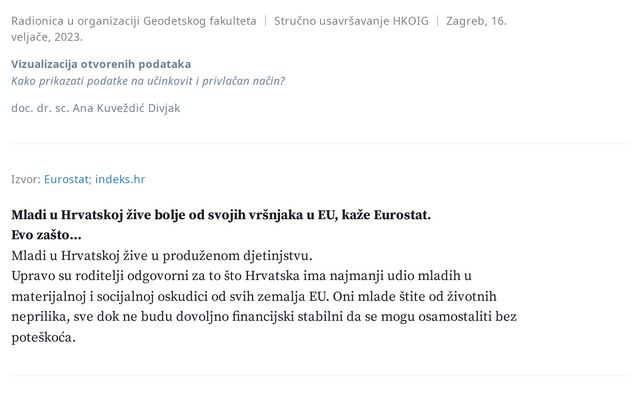Click the phrase "kaže Eurostat" in the headline
The width and height of the screenshot is (640, 400).
(385, 215)
